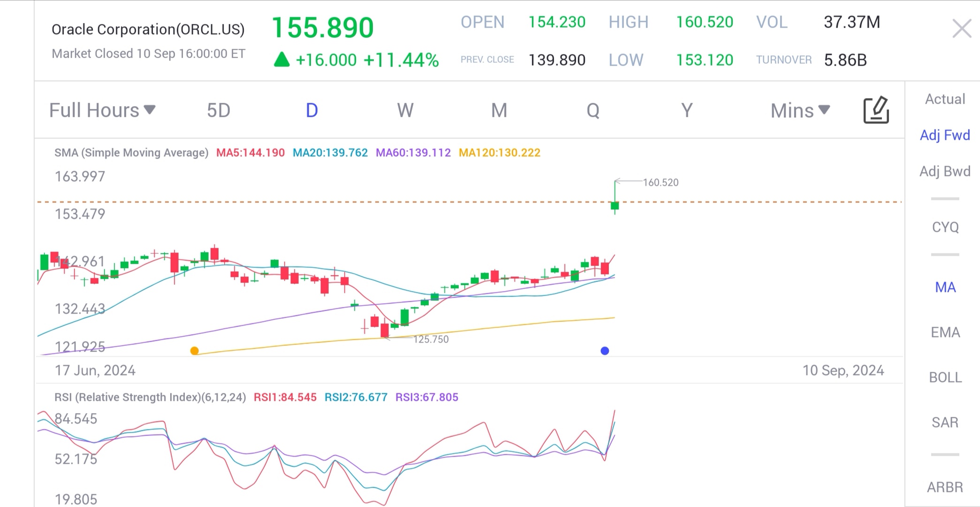Enable Adj Fwd price adjustment
This screenshot has width=980, height=507.
pyautogui.click(x=945, y=135)
